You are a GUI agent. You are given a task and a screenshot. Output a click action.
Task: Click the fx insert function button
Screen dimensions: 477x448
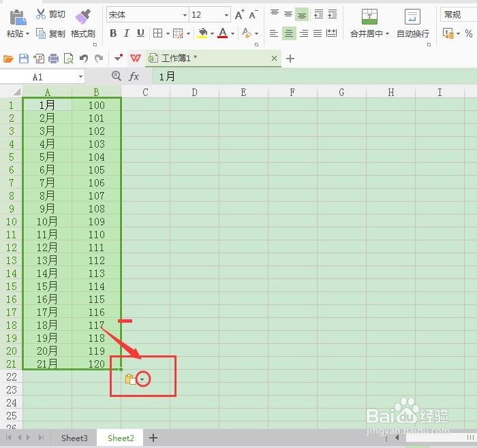coord(134,76)
